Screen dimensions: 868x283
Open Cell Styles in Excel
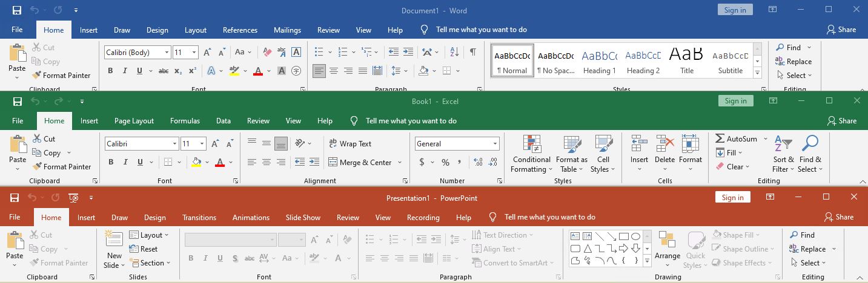pos(603,155)
